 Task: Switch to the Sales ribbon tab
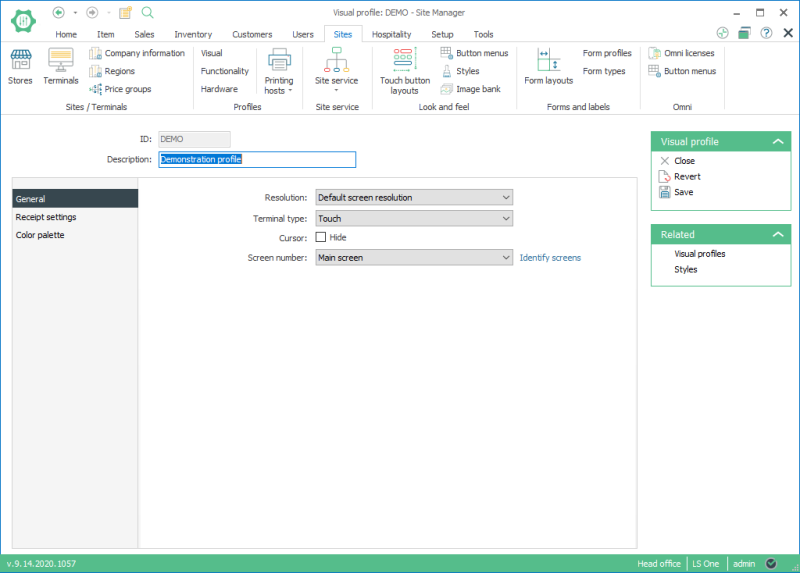point(144,34)
